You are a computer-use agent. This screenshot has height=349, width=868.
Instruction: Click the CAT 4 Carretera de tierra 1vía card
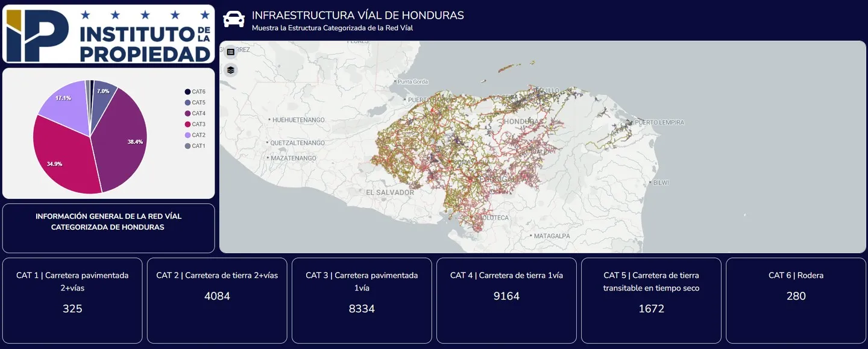[506, 301]
